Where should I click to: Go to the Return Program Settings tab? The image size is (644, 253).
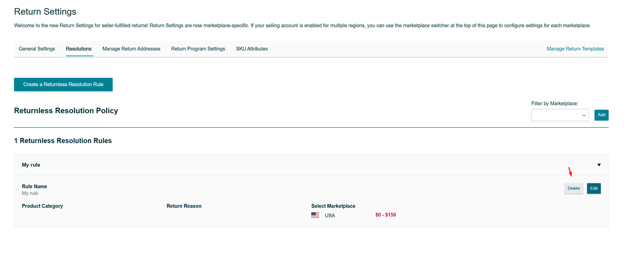pyautogui.click(x=198, y=49)
